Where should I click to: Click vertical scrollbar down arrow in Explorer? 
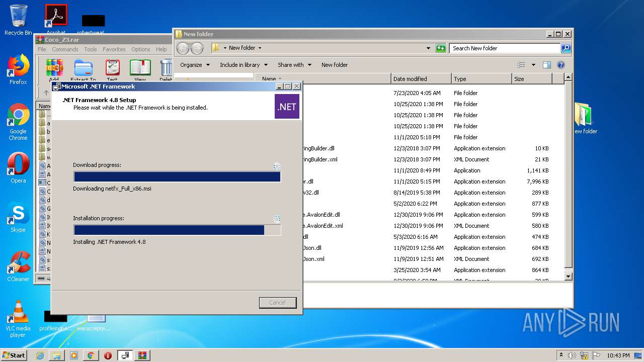coord(569,276)
